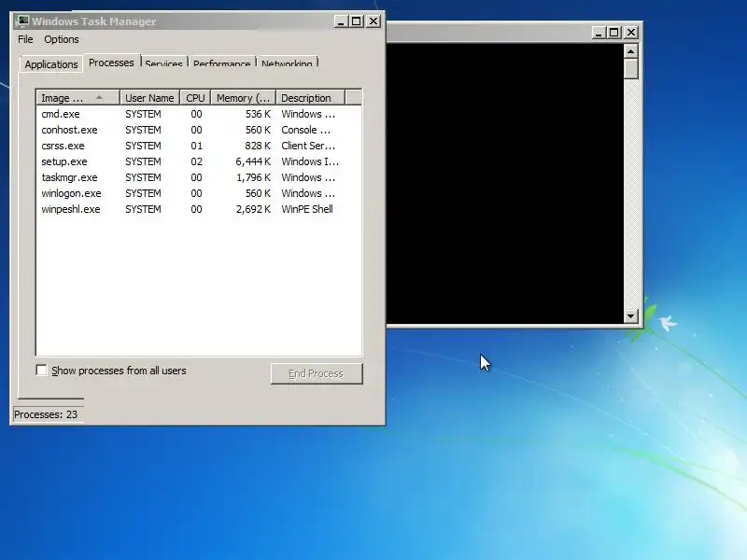The image size is (747, 560).
Task: Sort by Description column header
Action: [x=310, y=98]
